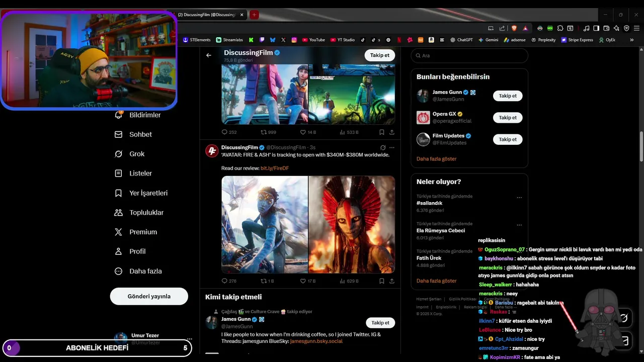Click the Ara search field

pos(469,55)
